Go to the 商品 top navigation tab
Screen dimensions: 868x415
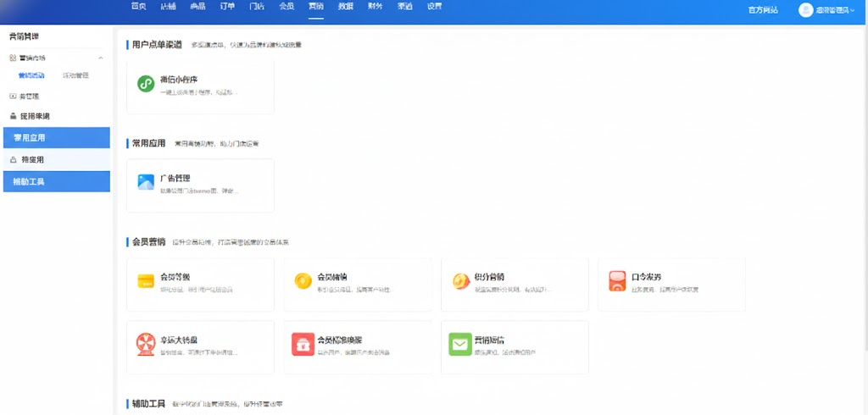coord(198,7)
